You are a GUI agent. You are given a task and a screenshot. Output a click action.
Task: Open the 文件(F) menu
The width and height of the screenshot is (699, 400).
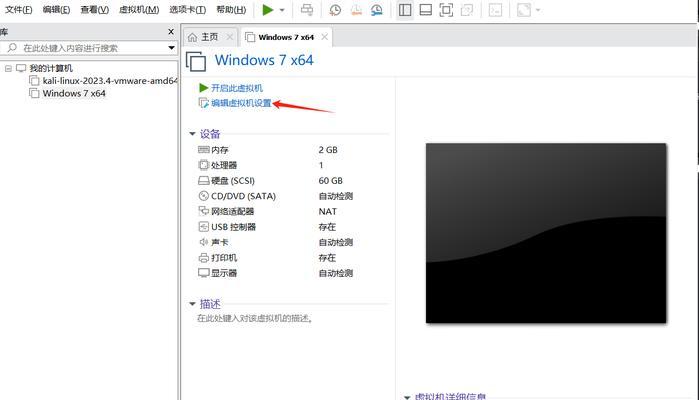pos(19,10)
